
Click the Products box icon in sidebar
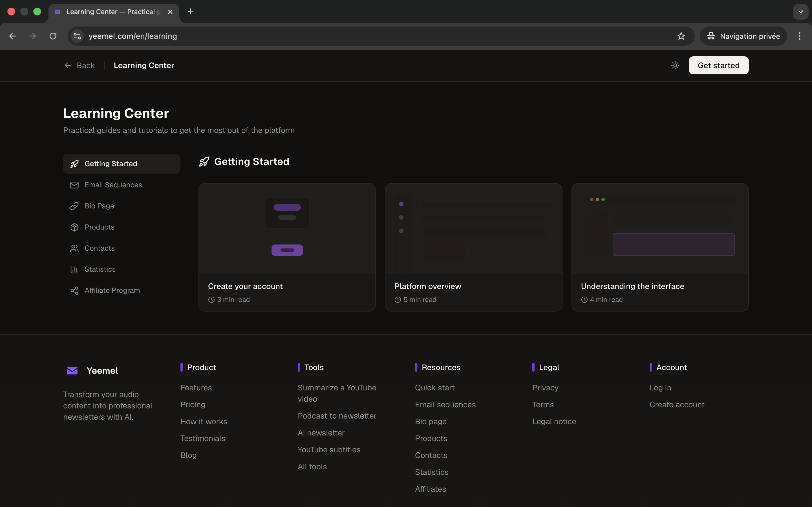[74, 227]
